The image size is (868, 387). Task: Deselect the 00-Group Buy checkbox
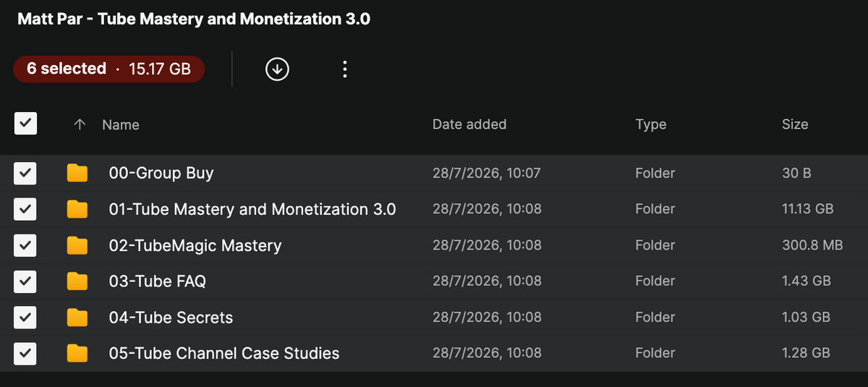click(25, 173)
